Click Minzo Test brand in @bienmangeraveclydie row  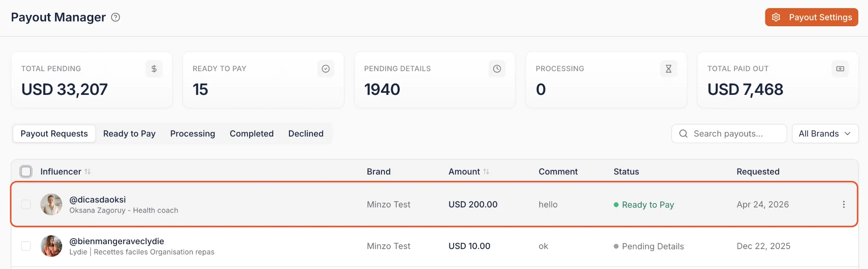coord(389,246)
